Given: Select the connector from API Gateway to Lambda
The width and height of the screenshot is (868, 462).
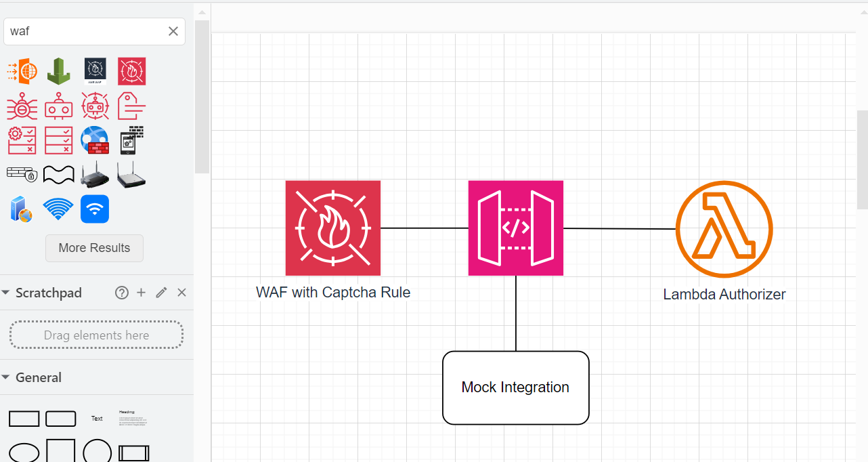Looking at the screenshot, I should [620, 229].
